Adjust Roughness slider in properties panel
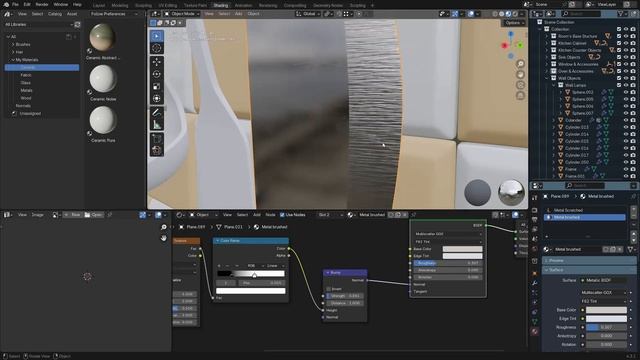The image size is (640, 360). (x=606, y=327)
